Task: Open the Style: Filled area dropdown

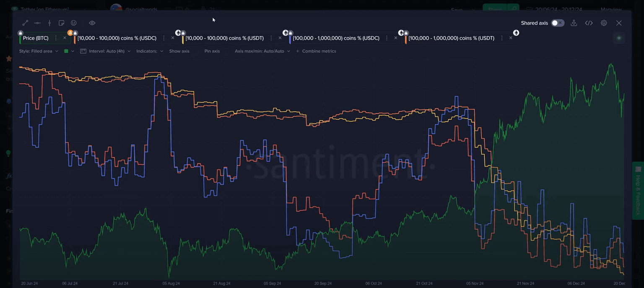Action: pyautogui.click(x=39, y=51)
